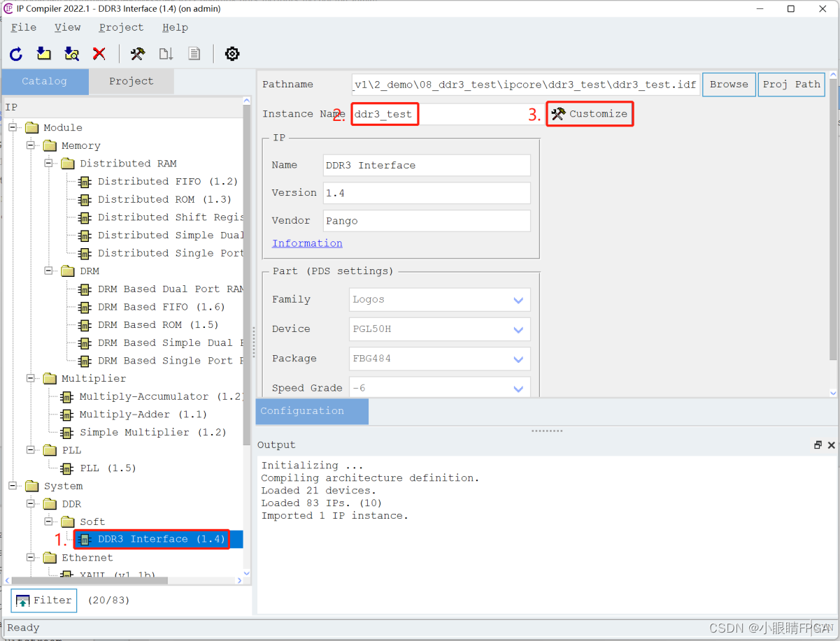Viewport: 840px width, 641px height.
Task: Open the Device dropdown showing PGL50H
Action: coord(440,329)
